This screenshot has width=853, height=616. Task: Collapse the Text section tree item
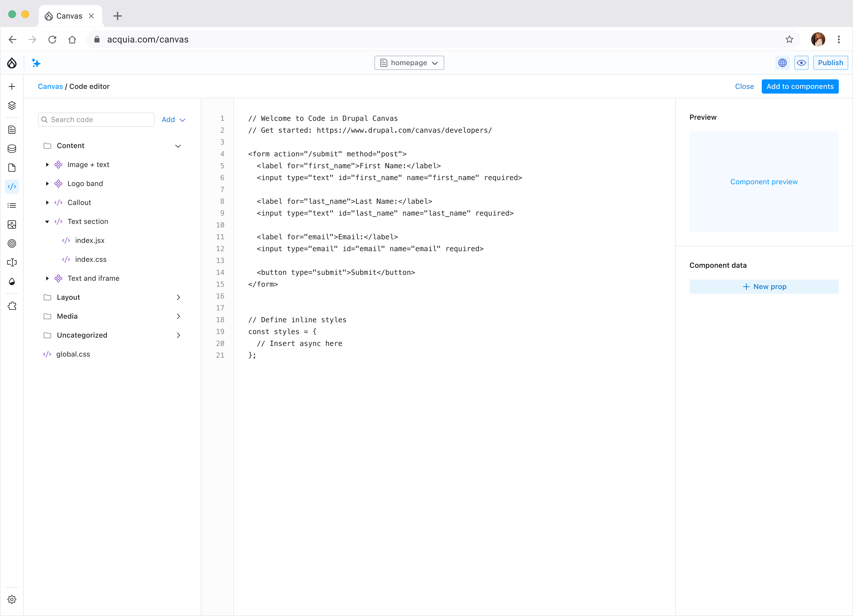[47, 222]
